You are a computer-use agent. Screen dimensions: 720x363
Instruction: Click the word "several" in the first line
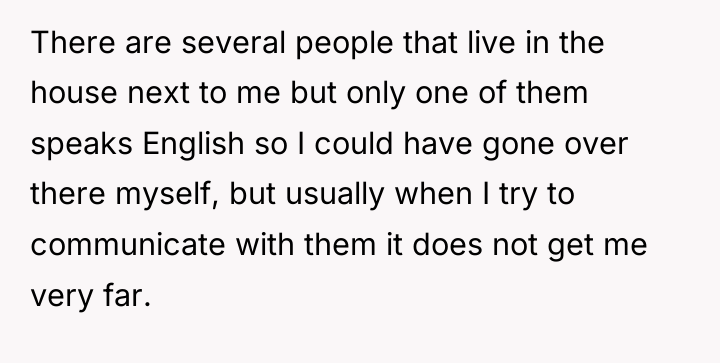pos(233,42)
